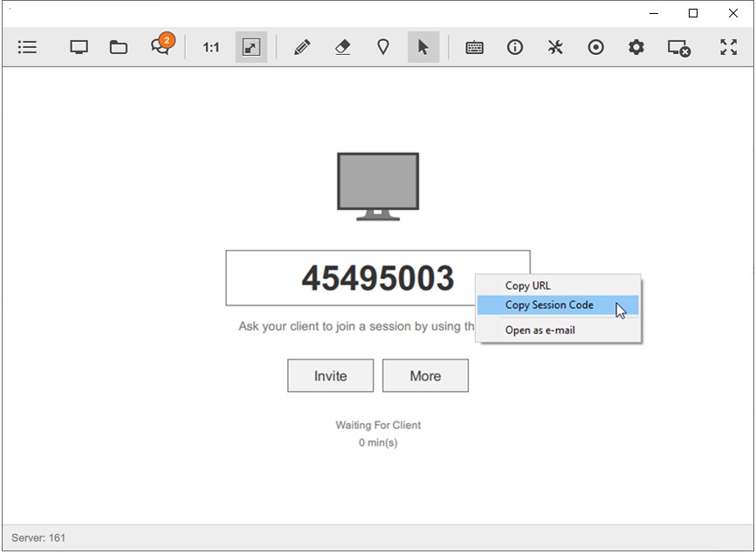Open the wrench tools icon
This screenshot has height=554, width=756.
tap(555, 47)
